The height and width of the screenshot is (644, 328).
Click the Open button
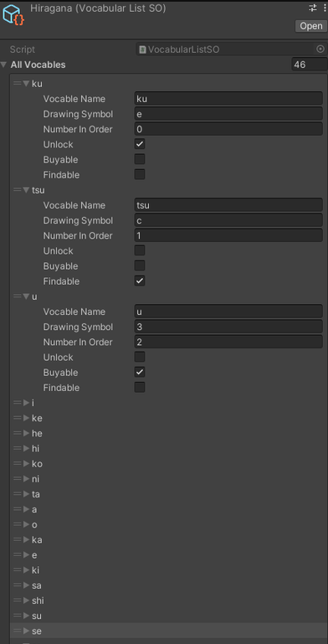(310, 26)
